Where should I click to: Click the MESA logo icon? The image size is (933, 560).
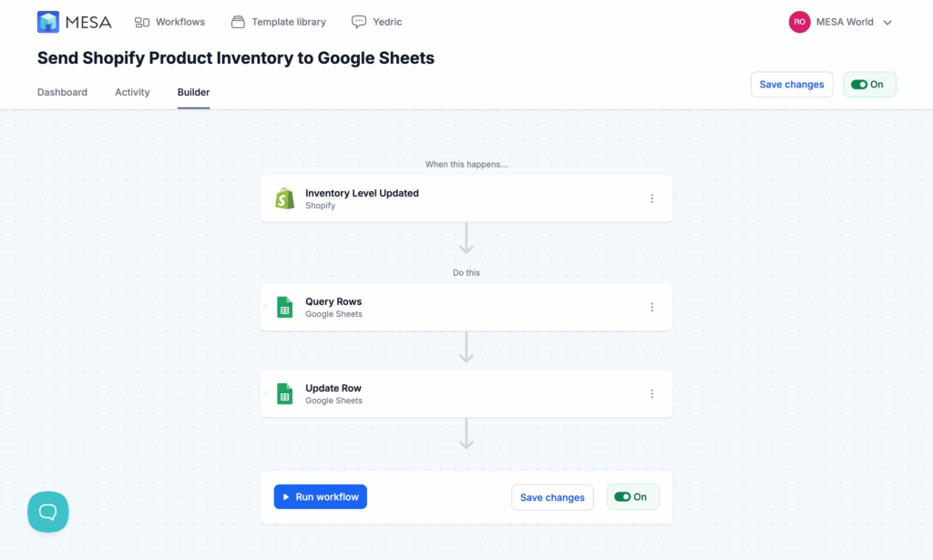click(48, 22)
